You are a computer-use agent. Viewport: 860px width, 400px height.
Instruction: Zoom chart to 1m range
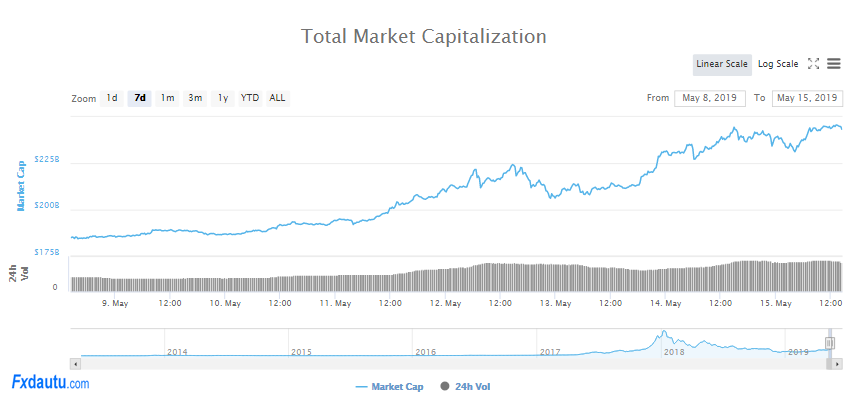coord(167,98)
